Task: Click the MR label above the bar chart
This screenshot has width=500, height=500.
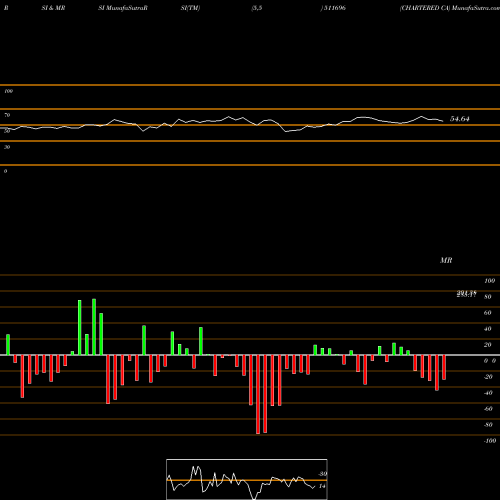Action: (446, 260)
